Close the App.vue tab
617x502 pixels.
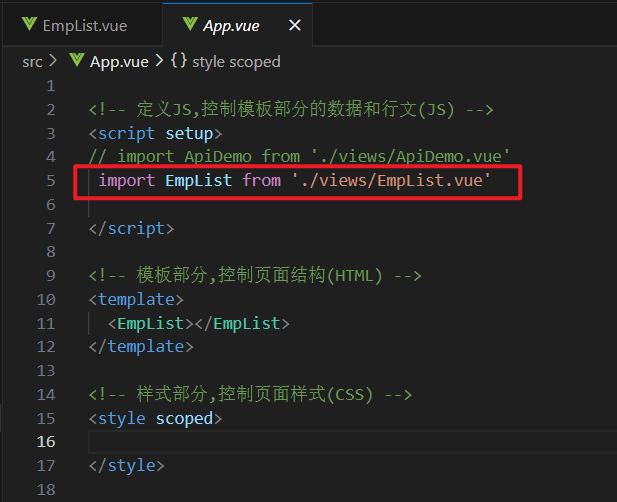(295, 26)
